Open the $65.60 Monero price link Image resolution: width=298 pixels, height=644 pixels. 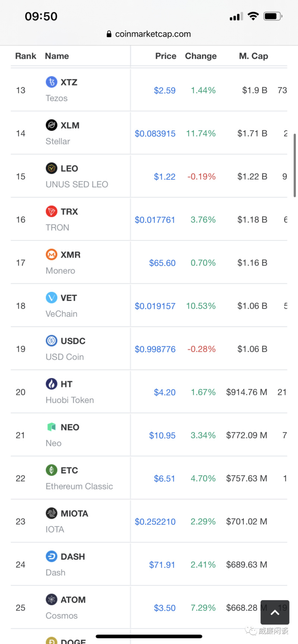pos(162,263)
